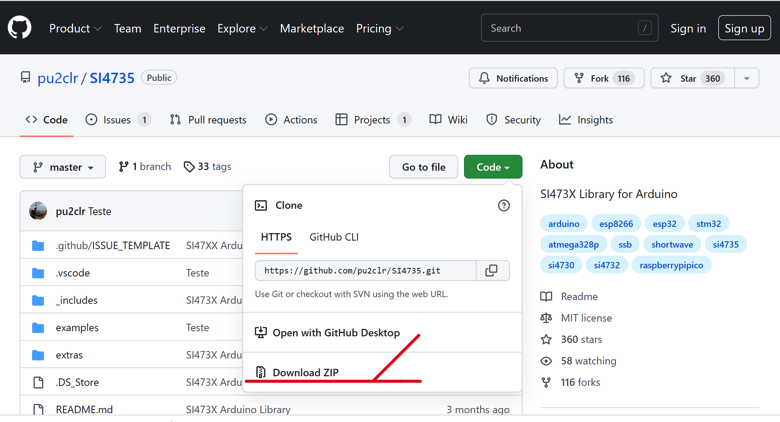Click the si4735 topic tag
The height and width of the screenshot is (422, 780).
pyautogui.click(x=725, y=245)
